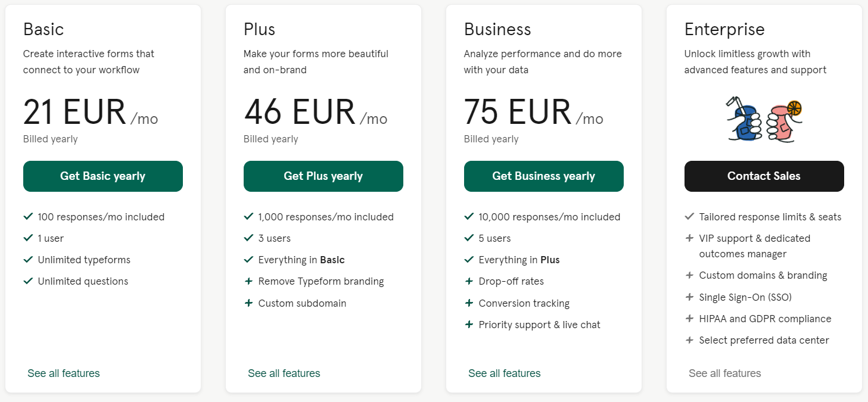868x402 pixels.
Task: Click the 75 EUR Business price
Action: point(518,112)
